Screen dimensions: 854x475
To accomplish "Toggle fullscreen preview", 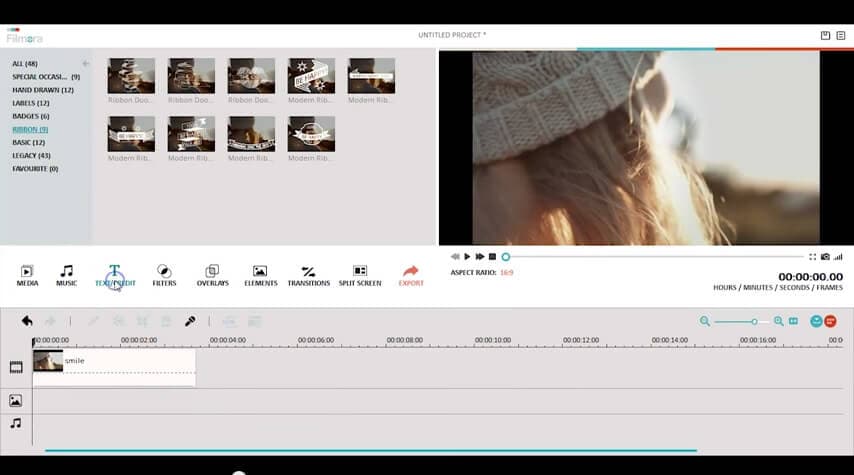I will (x=812, y=257).
